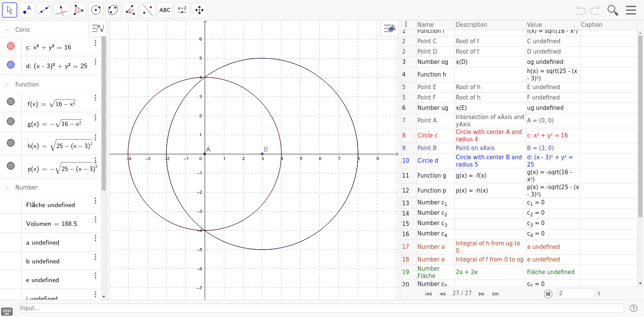Image resolution: width=644 pixels, height=317 pixels.
Task: Select the Circle c protocol row
Action: coord(519,136)
